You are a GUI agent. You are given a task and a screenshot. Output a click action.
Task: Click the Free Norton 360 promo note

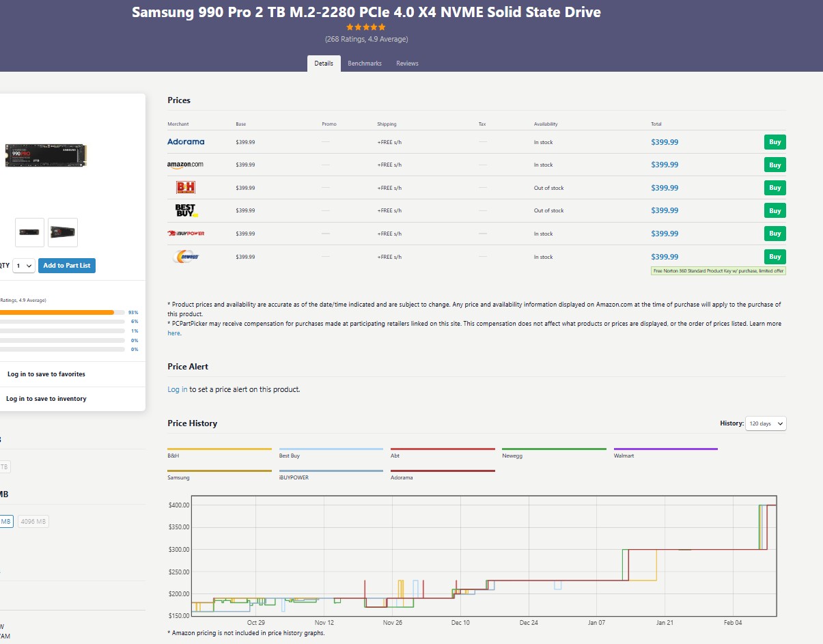[x=719, y=271]
